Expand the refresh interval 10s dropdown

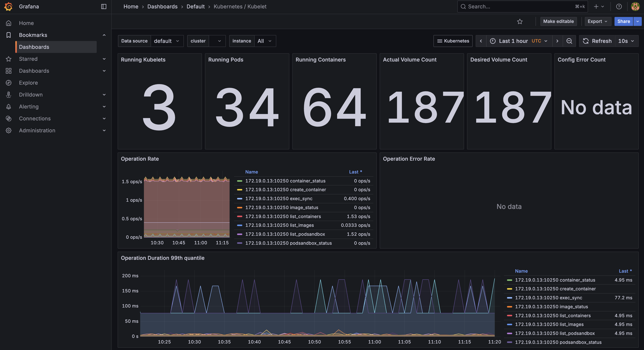coord(626,41)
